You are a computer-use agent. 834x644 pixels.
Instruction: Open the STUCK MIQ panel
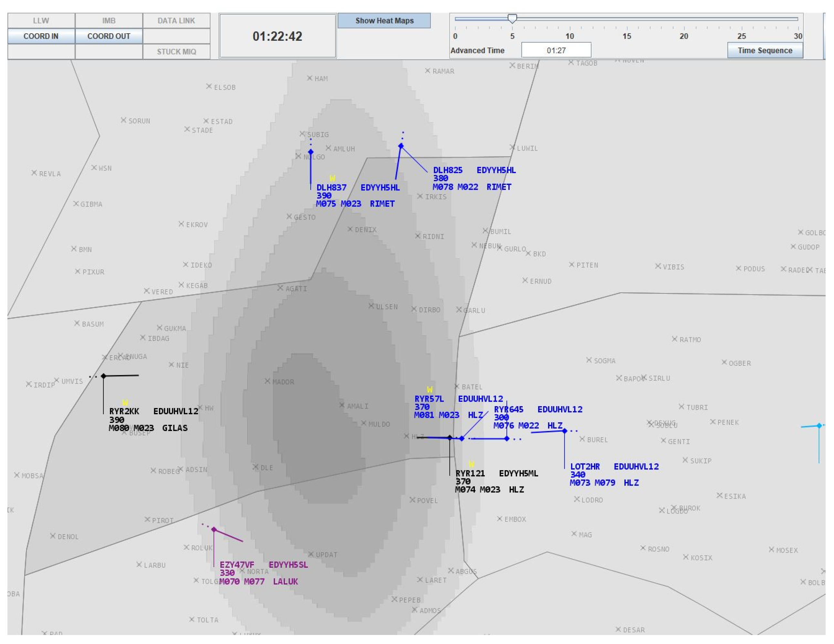click(176, 52)
